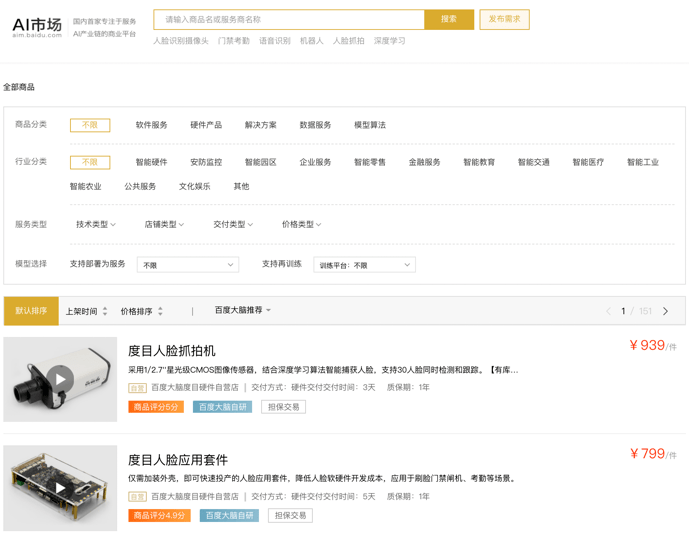Go to next results page arrow
This screenshot has height=541, width=689.
[x=665, y=311]
